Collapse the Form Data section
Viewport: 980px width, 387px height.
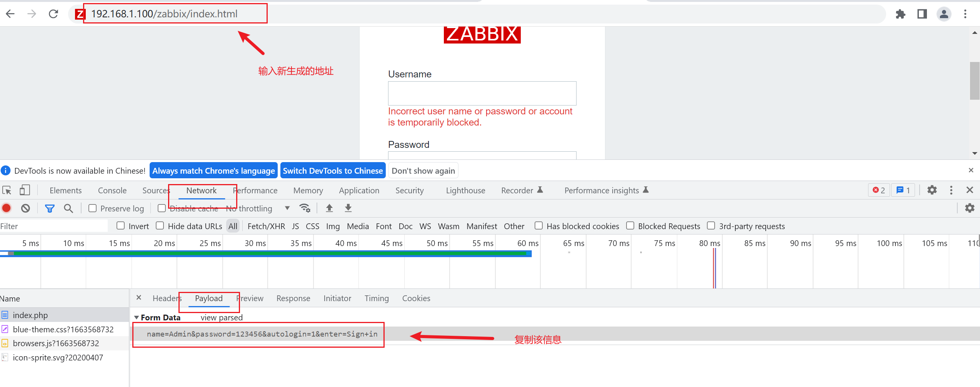click(x=137, y=318)
